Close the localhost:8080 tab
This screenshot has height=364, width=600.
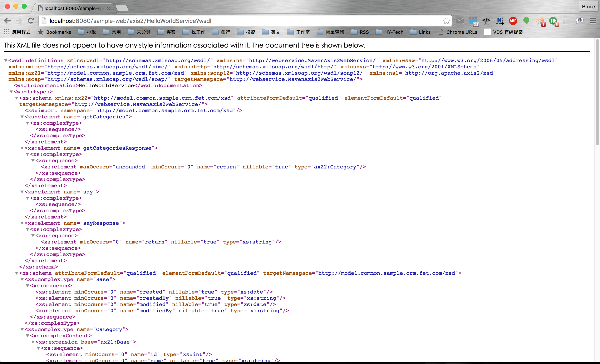[x=108, y=8]
